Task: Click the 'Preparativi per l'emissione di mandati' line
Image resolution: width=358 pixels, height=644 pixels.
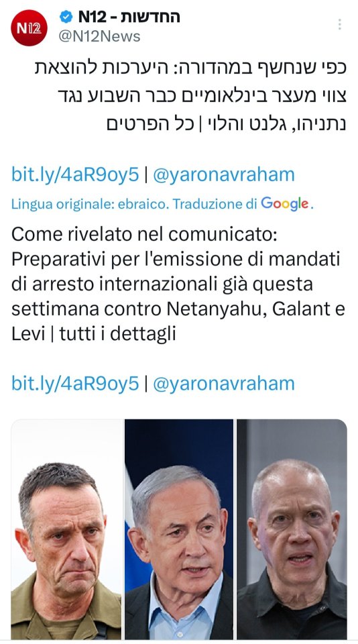Action: [176, 259]
